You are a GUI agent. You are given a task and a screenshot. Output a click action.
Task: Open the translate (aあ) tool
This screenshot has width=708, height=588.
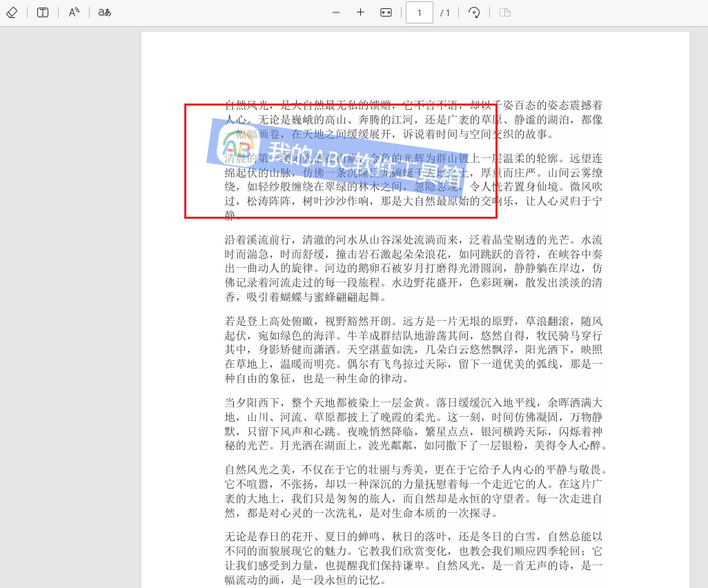[x=104, y=12]
